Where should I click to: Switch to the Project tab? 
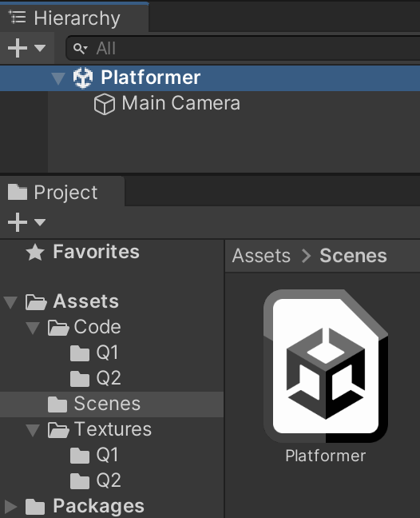click(62, 192)
